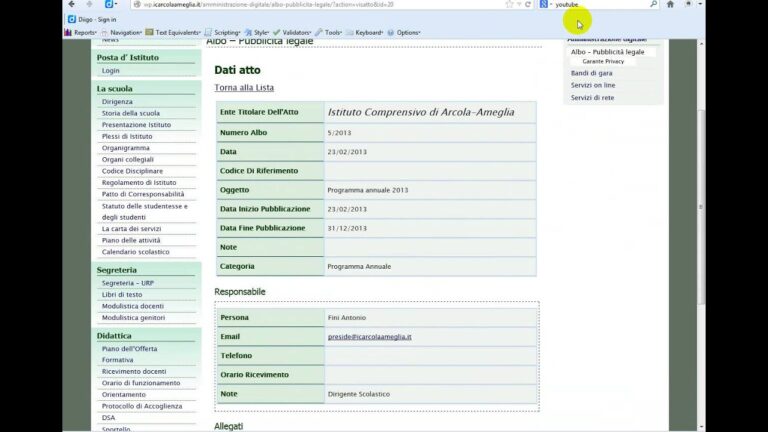Open Plessi di Istituto link

click(x=127, y=137)
